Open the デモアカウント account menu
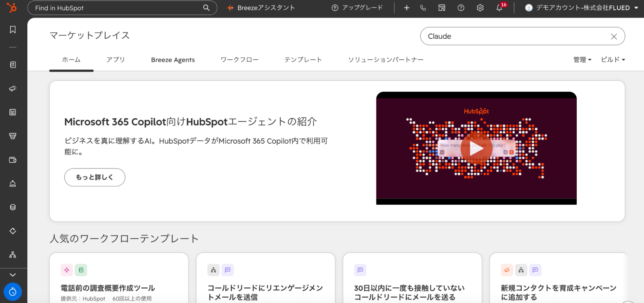This screenshot has width=644, height=303. 582,8
